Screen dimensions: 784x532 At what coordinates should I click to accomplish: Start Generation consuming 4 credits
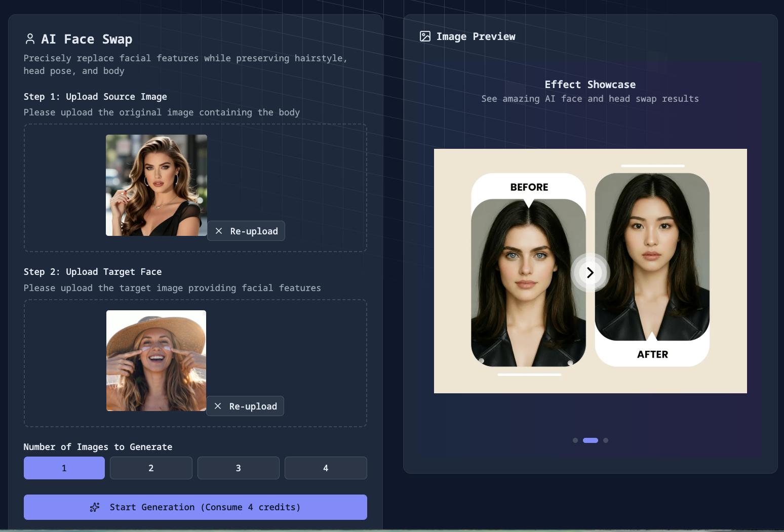tap(195, 507)
